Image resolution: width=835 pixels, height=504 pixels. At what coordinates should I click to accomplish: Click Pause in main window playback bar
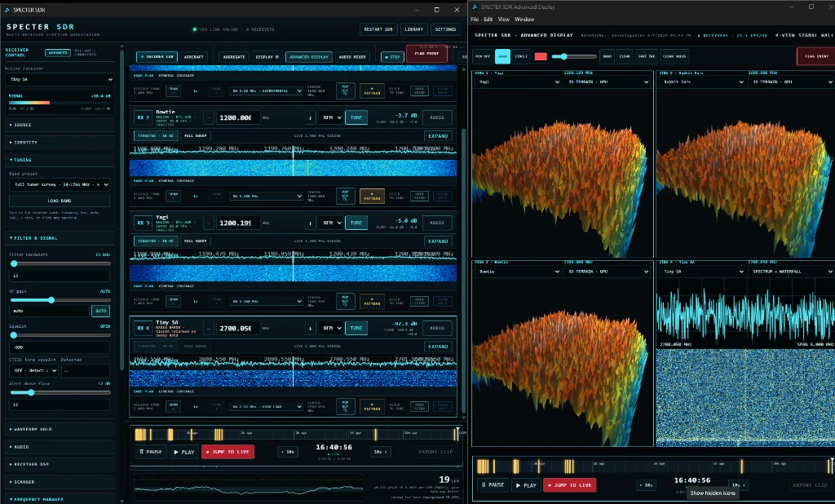pyautogui.click(x=151, y=452)
